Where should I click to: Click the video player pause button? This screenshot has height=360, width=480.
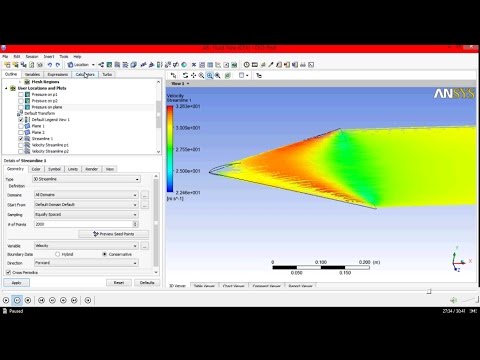17,300
